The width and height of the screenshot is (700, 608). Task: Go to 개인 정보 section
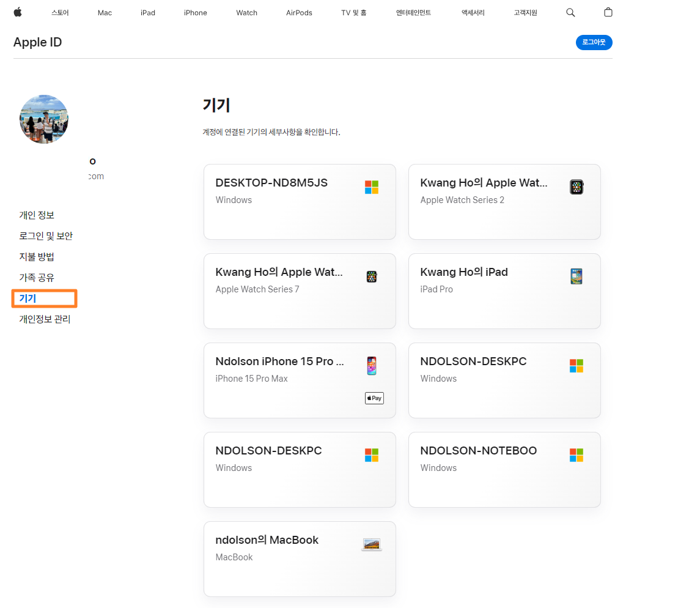click(x=37, y=215)
